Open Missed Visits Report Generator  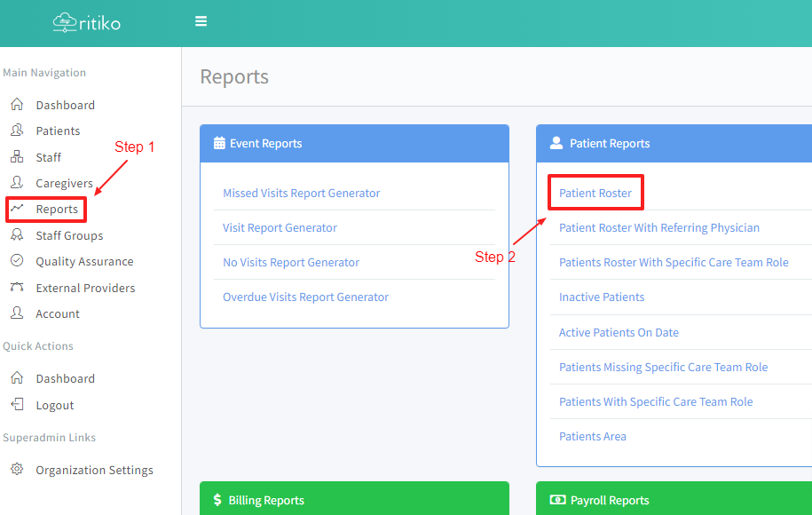pyautogui.click(x=301, y=193)
